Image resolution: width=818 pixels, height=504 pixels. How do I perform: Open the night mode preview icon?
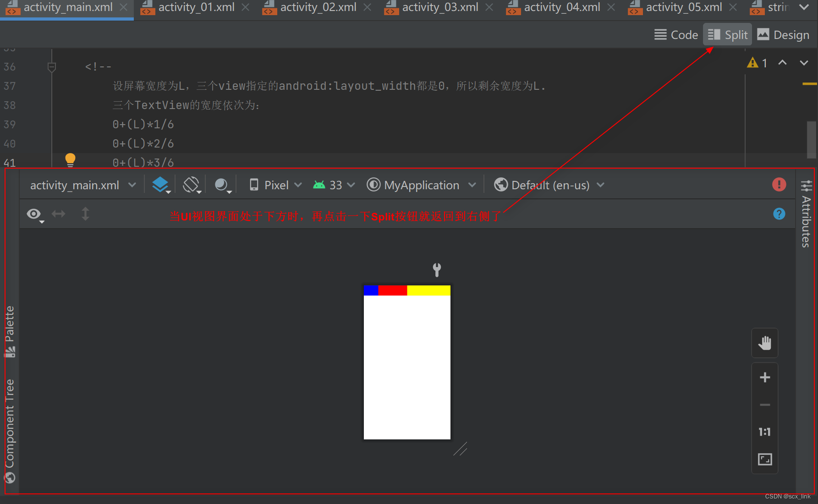[222, 185]
